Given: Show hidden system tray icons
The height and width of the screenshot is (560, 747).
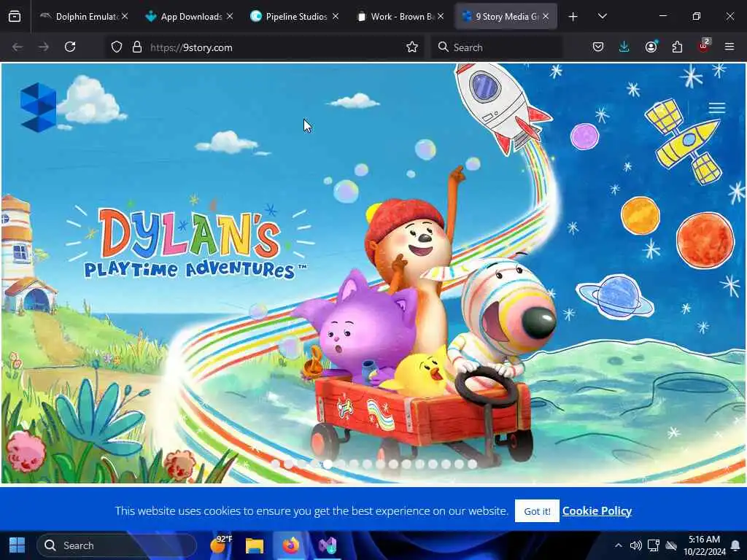Looking at the screenshot, I should [x=618, y=545].
